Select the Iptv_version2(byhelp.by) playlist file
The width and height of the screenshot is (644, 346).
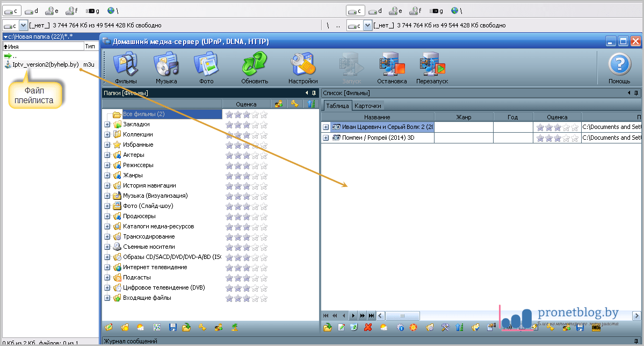(x=45, y=65)
